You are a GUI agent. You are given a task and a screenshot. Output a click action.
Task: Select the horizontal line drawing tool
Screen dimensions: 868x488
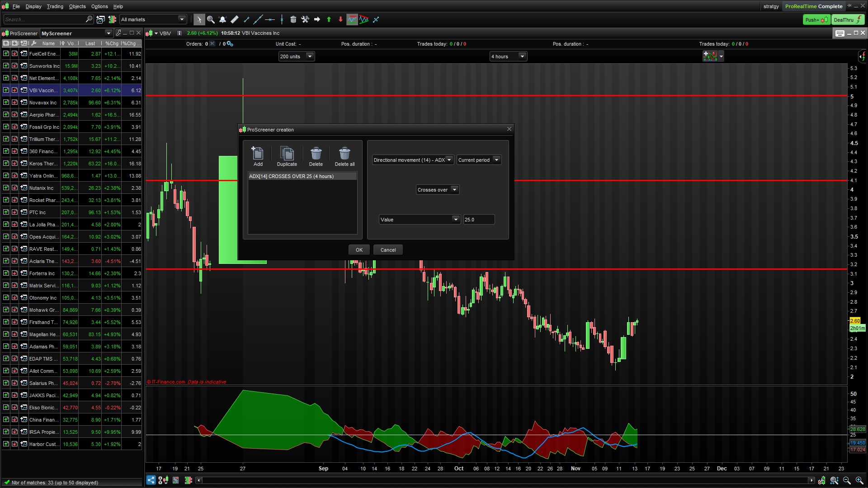point(270,19)
